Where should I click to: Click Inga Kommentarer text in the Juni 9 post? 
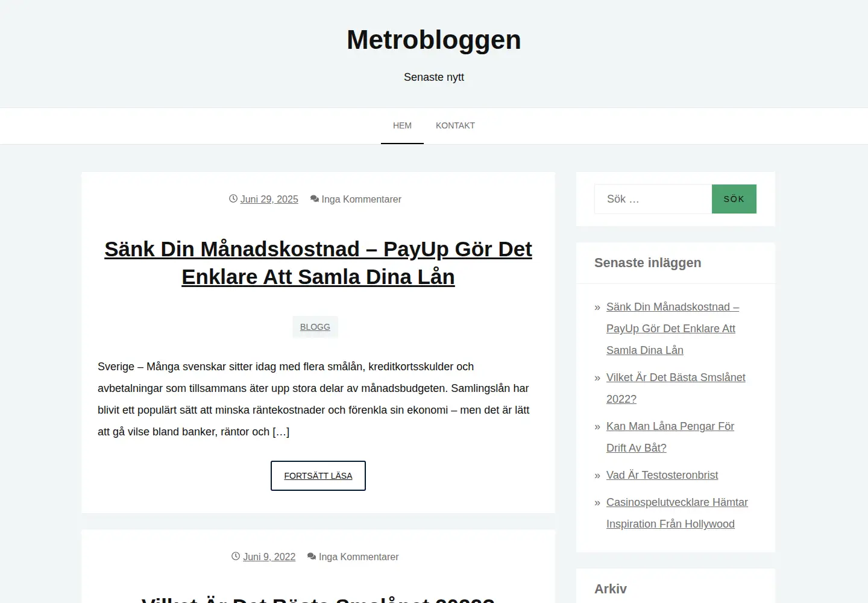coord(359,557)
